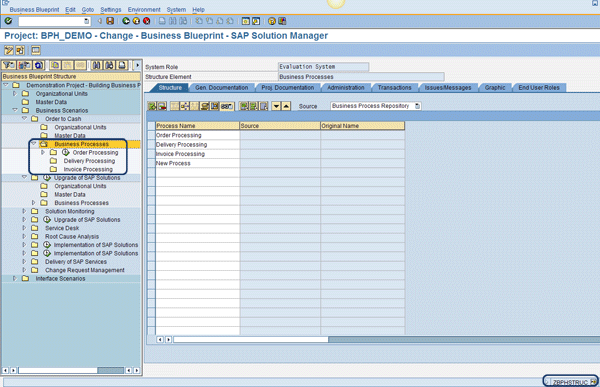
Task: Select Invoice Processing in the tree
Action: tap(88, 169)
